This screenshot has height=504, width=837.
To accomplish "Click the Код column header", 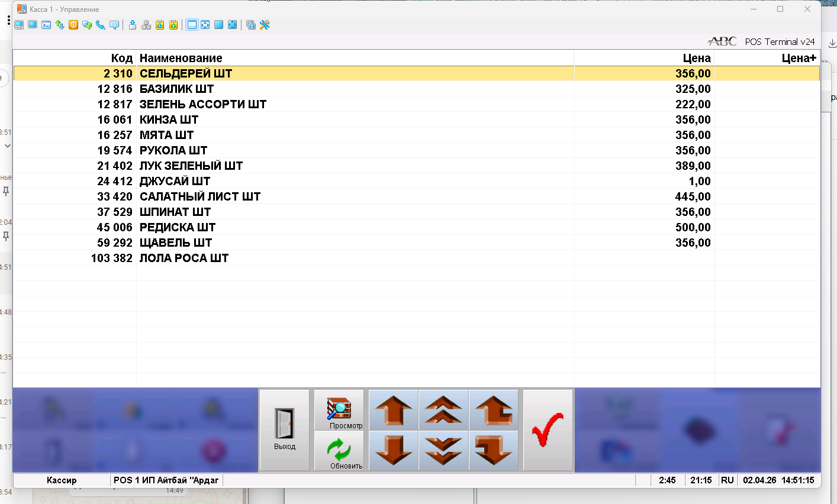I will click(75, 58).
